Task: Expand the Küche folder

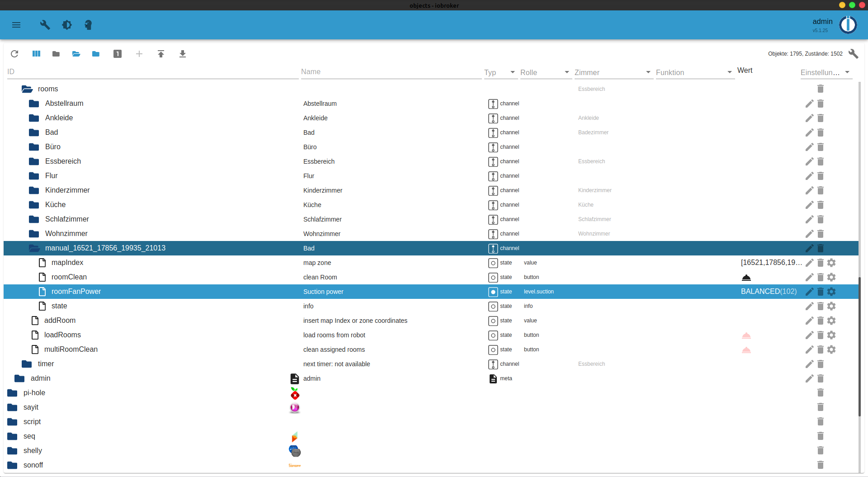Action: [34, 205]
